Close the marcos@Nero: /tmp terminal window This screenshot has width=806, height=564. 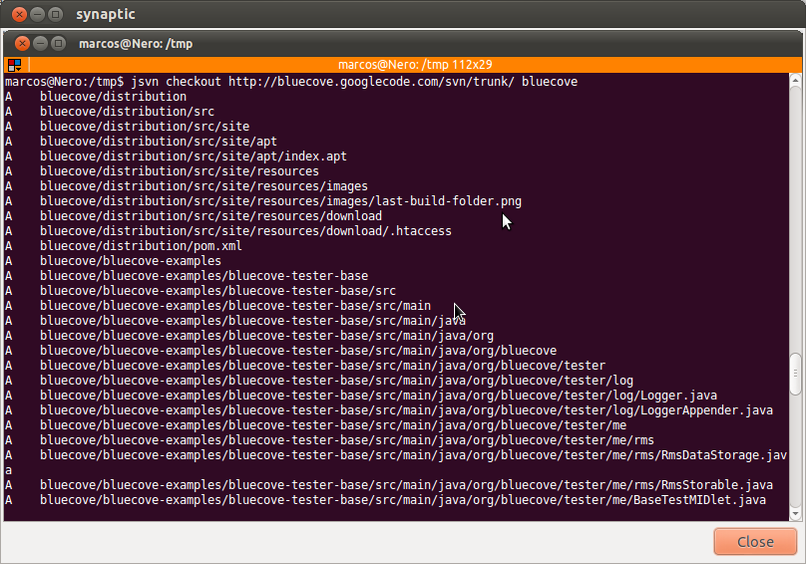click(22, 44)
